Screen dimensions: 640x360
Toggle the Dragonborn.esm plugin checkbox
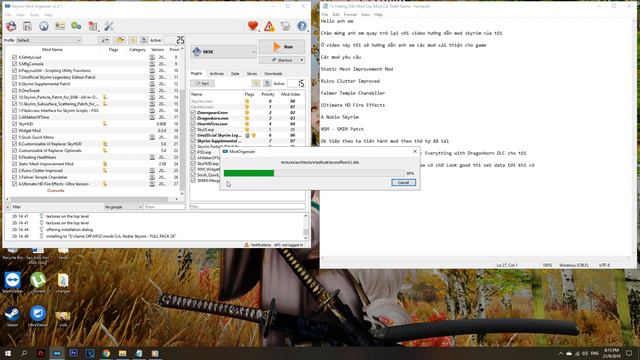193,118
